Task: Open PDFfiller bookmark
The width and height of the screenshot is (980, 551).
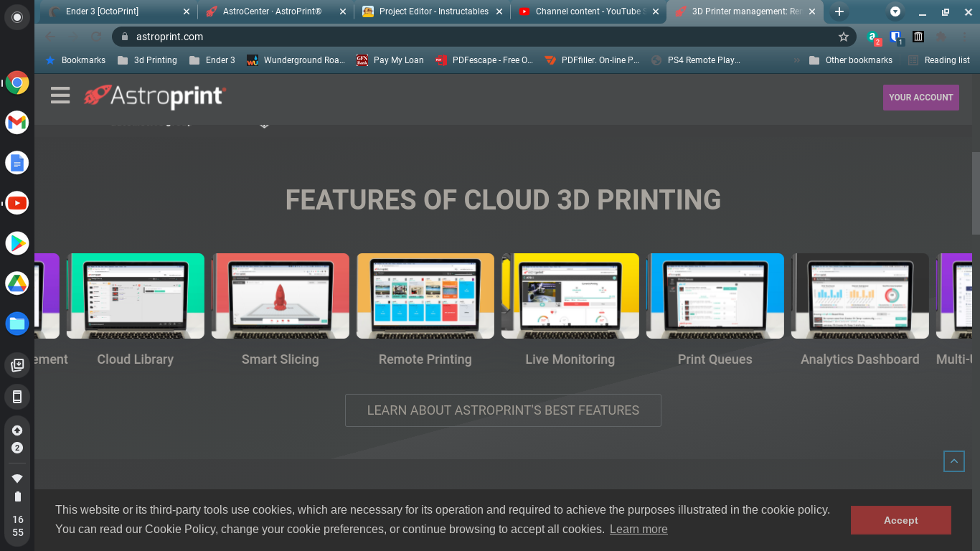Action: (593, 60)
